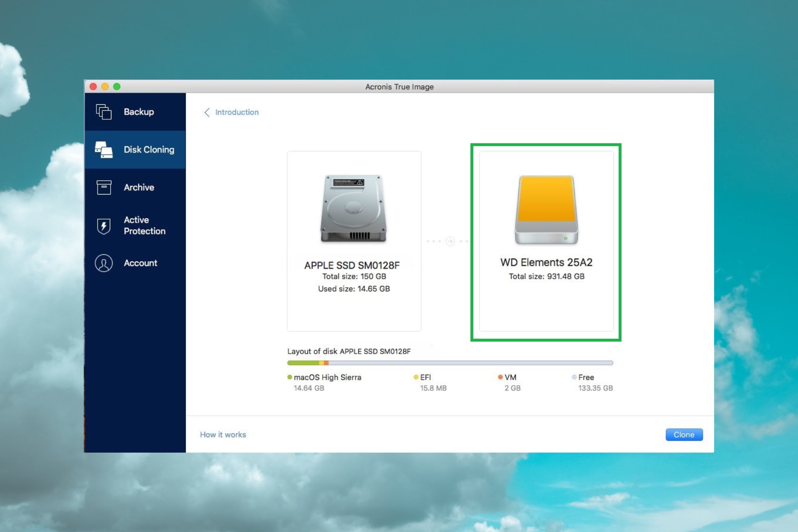Minimize window with the yellow button
The width and height of the screenshot is (798, 532).
(105, 86)
